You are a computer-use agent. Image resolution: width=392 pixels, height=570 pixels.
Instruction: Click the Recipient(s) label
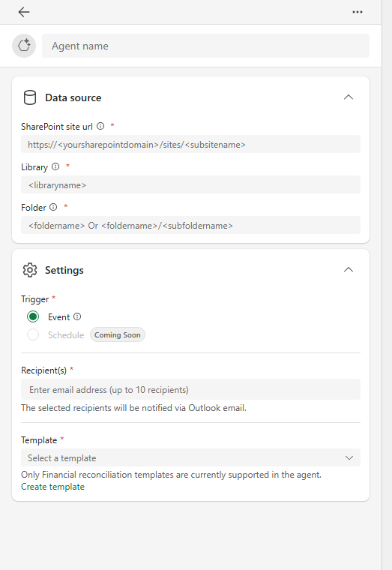[43, 370]
